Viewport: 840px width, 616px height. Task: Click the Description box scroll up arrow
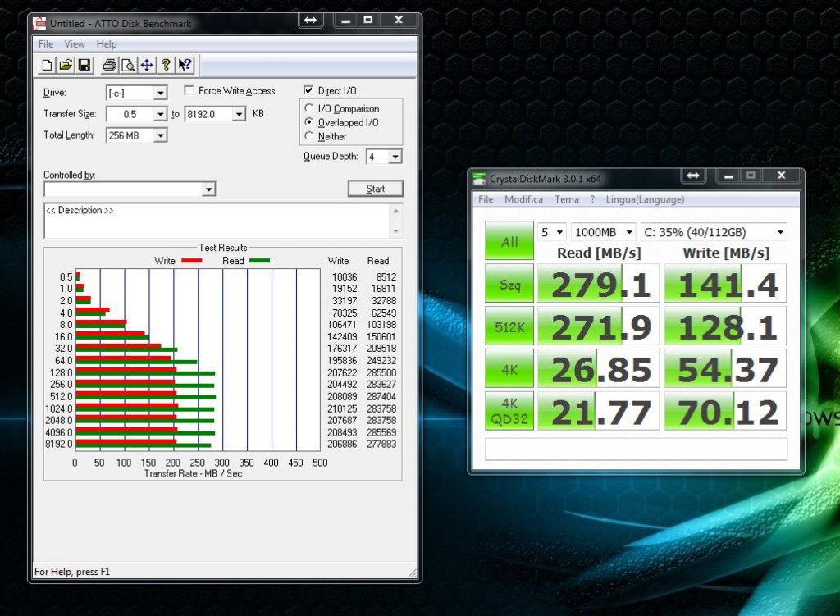396,211
